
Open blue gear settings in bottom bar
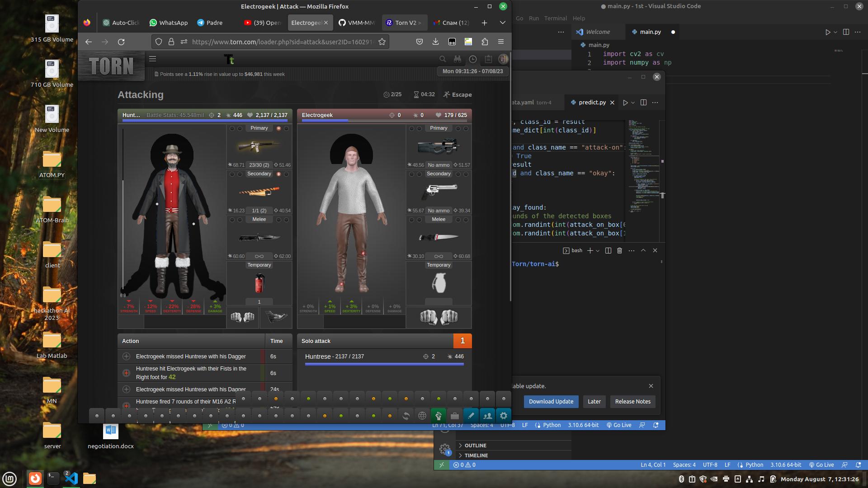pos(504,416)
